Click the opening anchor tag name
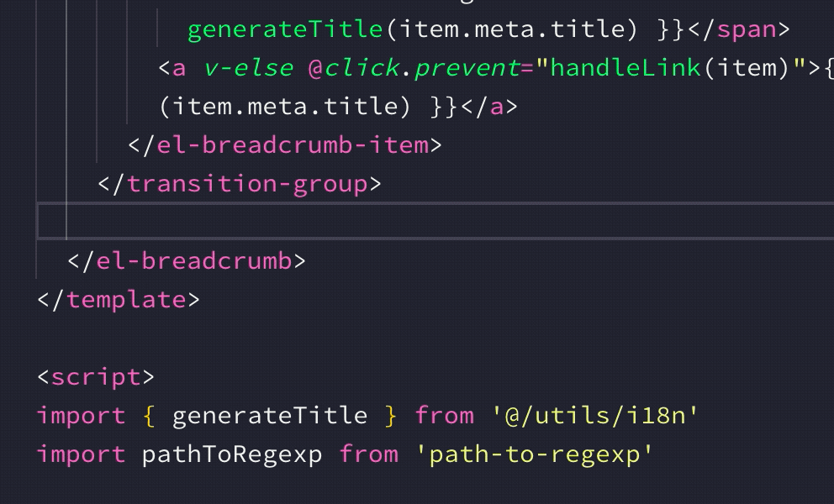 pos(179,69)
